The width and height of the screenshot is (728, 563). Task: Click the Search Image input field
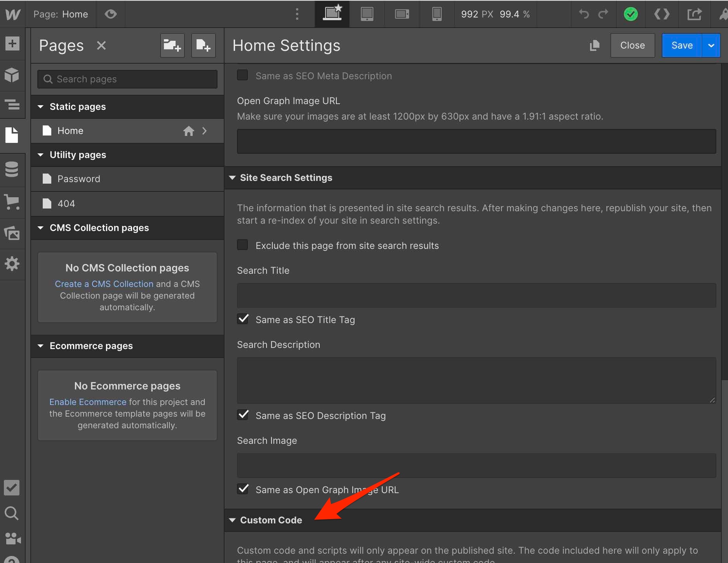tap(477, 465)
